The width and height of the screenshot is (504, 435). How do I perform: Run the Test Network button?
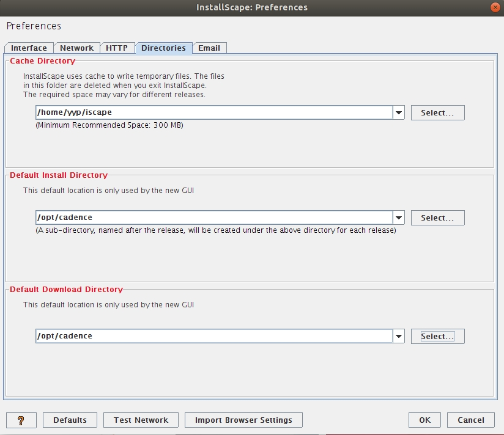pos(141,420)
